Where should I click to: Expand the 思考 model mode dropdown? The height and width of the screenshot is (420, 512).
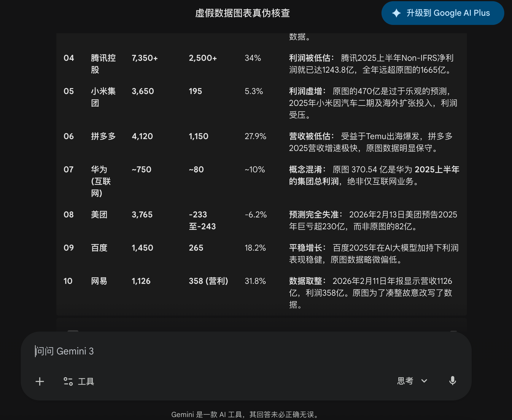click(412, 381)
